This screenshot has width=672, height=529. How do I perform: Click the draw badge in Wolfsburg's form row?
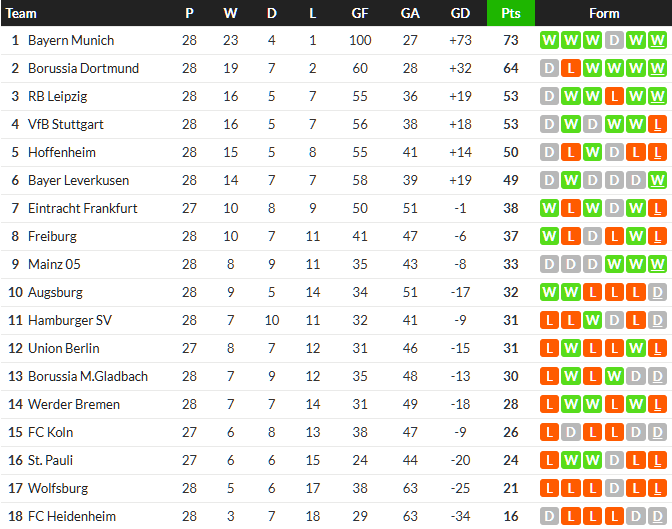[614, 489]
